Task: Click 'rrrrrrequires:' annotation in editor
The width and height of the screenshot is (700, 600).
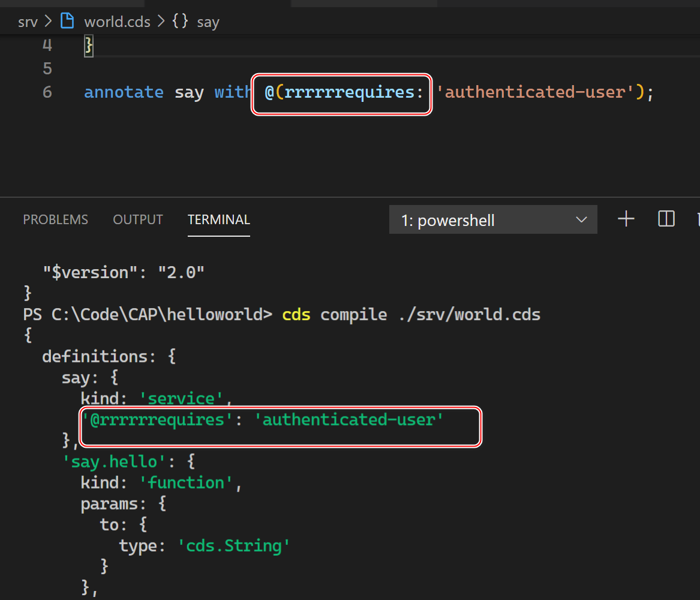Action: (x=353, y=92)
